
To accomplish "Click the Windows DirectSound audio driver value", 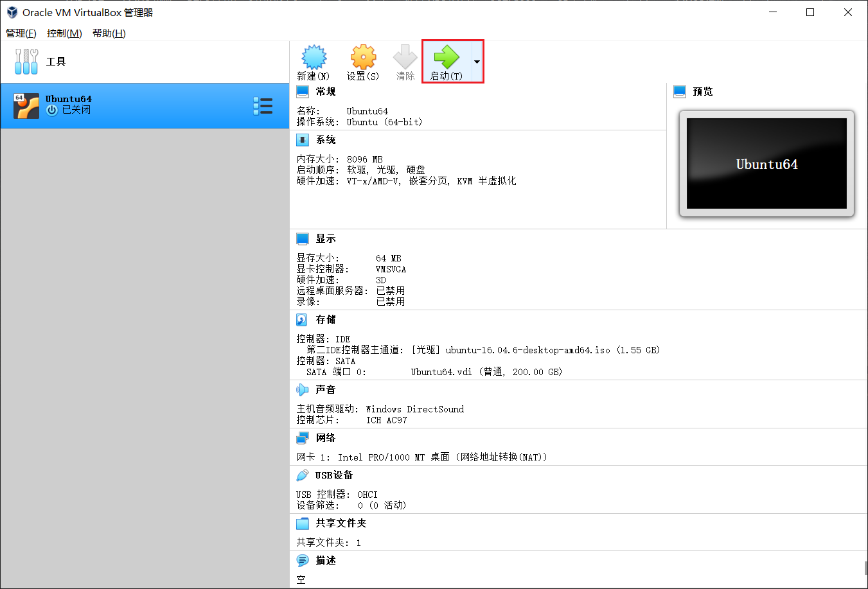I will coord(415,409).
